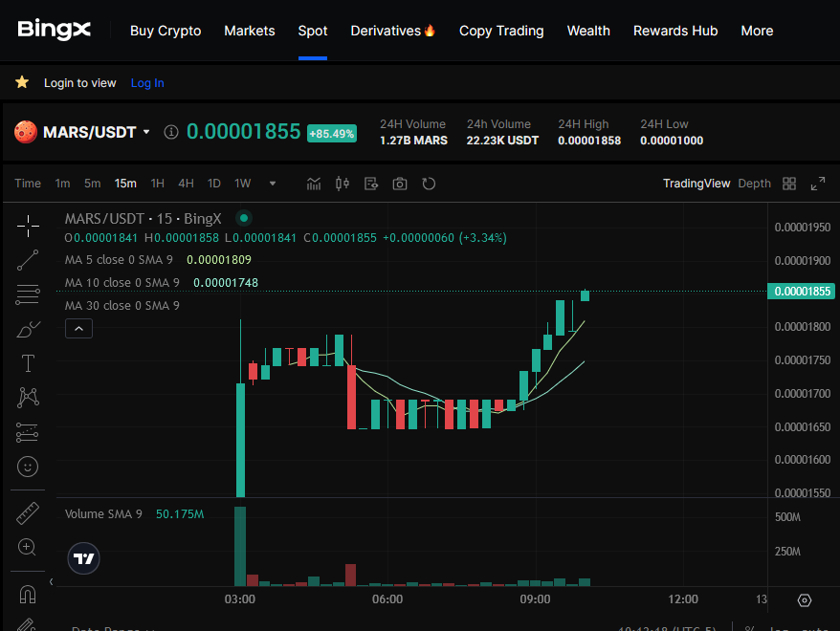Open Markets menu

coord(250,31)
